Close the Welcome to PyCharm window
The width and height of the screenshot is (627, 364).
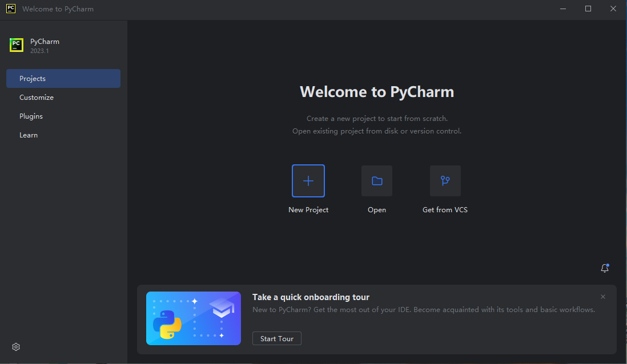point(613,9)
